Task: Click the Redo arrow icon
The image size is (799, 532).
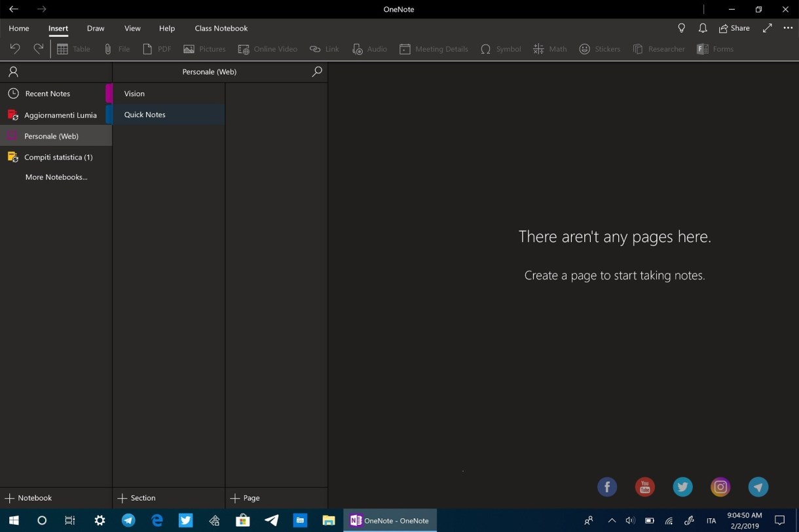Action: coord(39,48)
